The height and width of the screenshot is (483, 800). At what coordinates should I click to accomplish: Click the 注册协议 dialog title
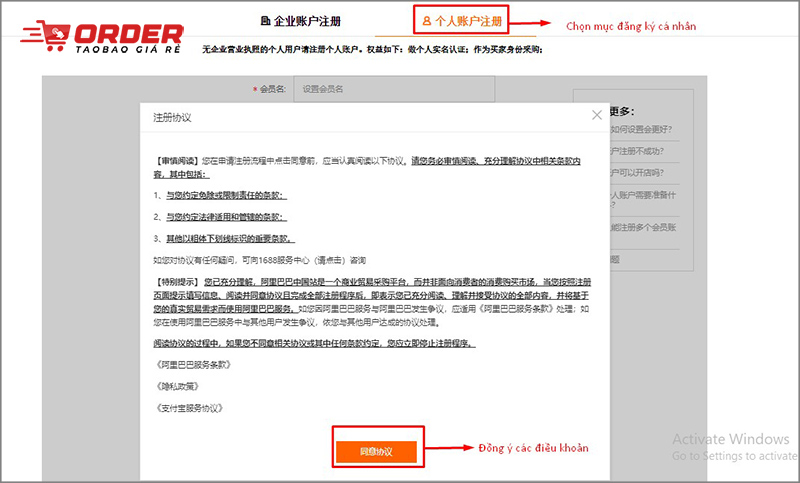tap(172, 117)
